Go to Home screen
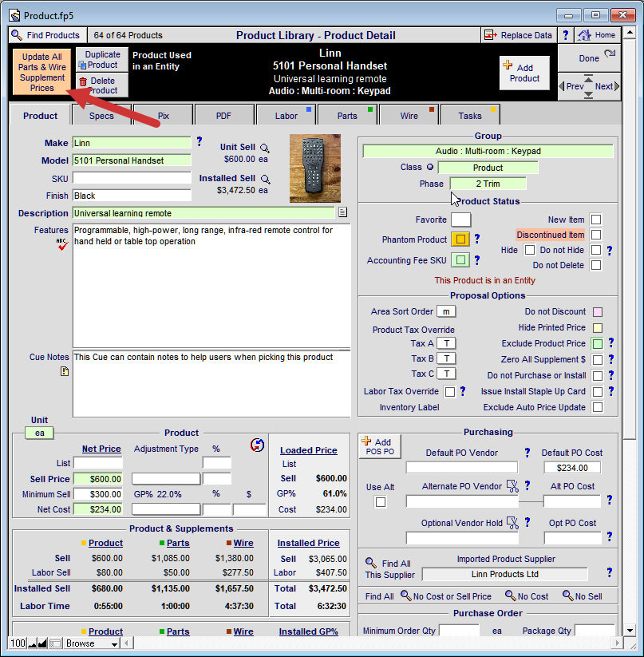 (x=598, y=35)
